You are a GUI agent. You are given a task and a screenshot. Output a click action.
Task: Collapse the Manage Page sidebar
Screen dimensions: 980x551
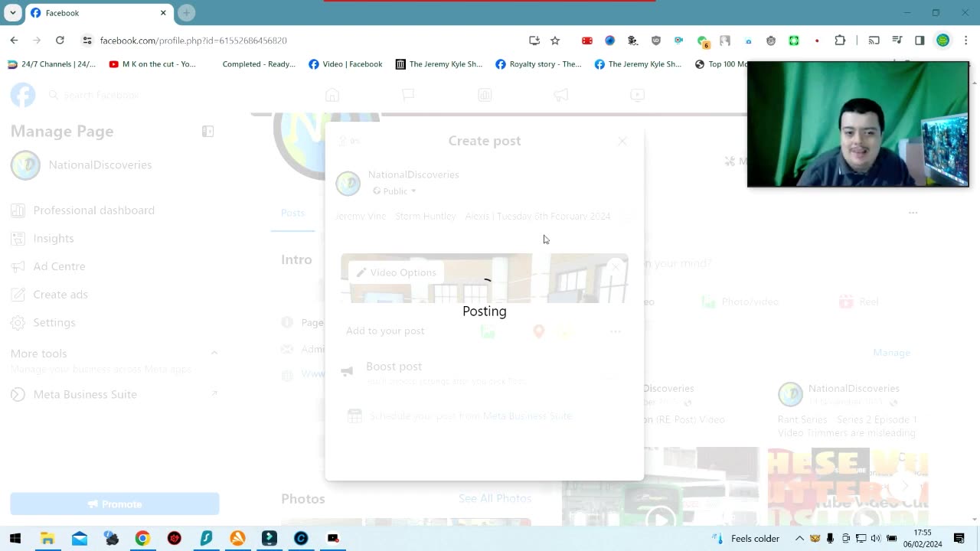[x=207, y=132]
